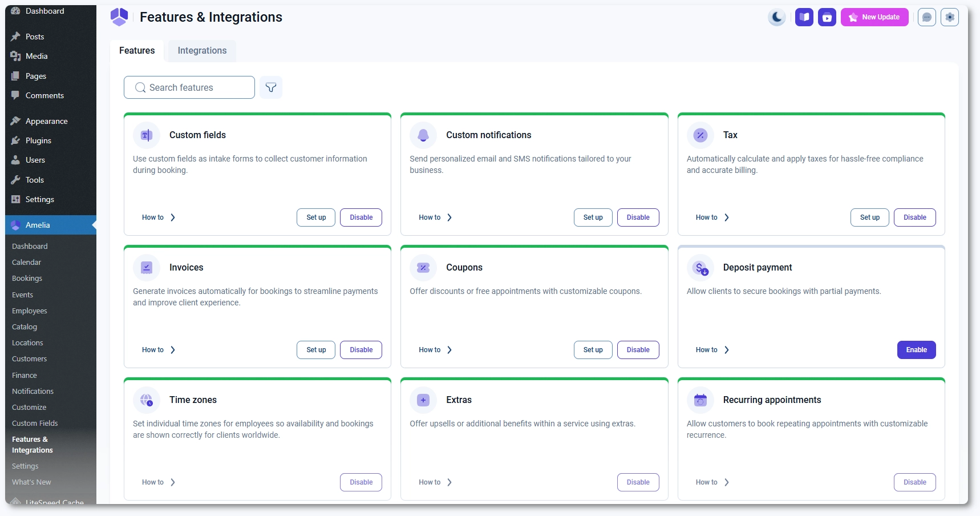Image resolution: width=980 pixels, height=516 pixels.
Task: Disable the Coupons feature
Action: pos(638,350)
